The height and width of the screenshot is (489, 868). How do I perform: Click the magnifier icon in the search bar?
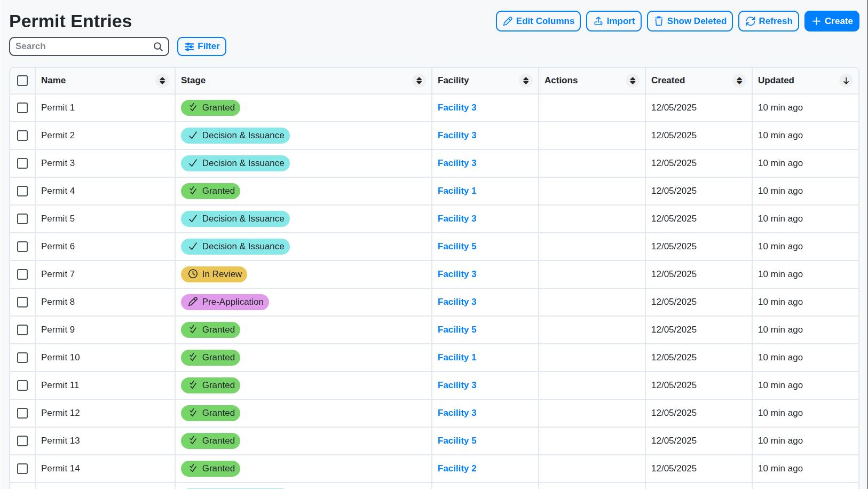(x=158, y=46)
